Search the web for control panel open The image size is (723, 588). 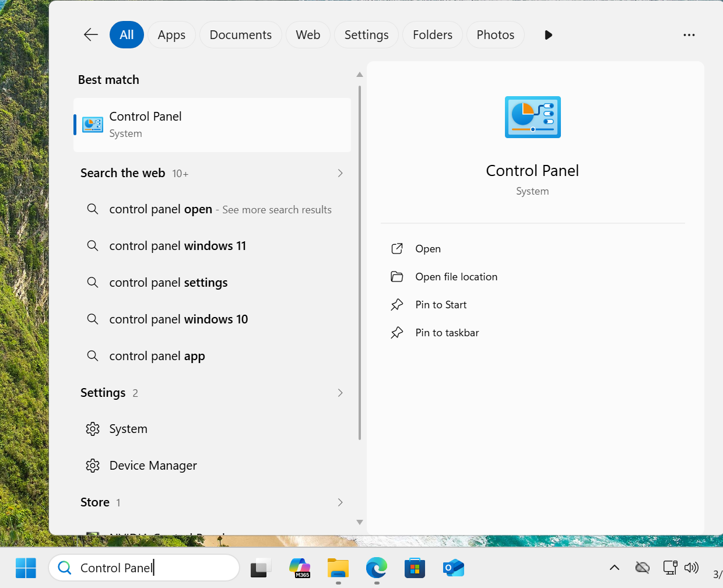click(x=212, y=209)
